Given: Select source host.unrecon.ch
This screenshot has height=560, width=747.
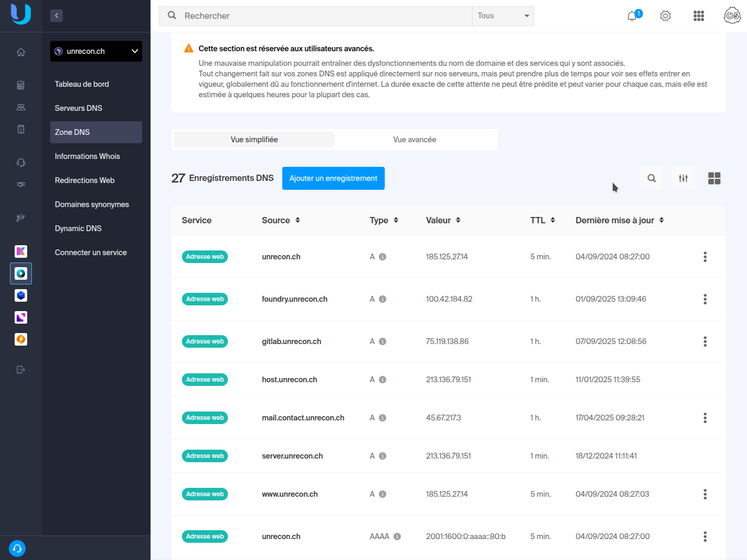Looking at the screenshot, I should pos(290,380).
